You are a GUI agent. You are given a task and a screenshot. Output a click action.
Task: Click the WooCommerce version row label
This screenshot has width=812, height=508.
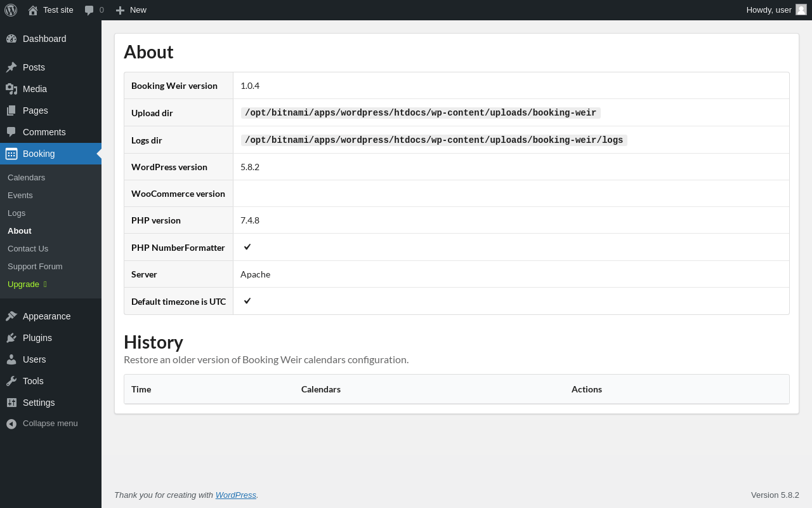coord(178,194)
